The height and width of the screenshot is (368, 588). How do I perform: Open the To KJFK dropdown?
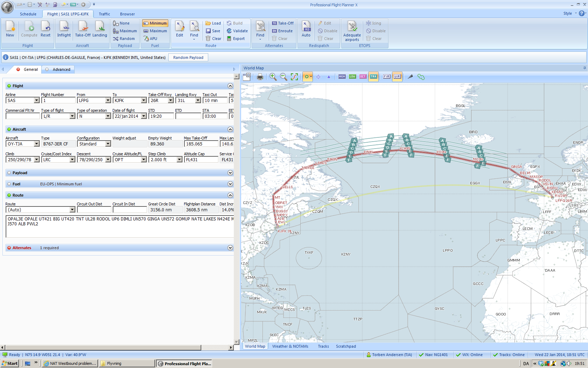pyautogui.click(x=143, y=100)
